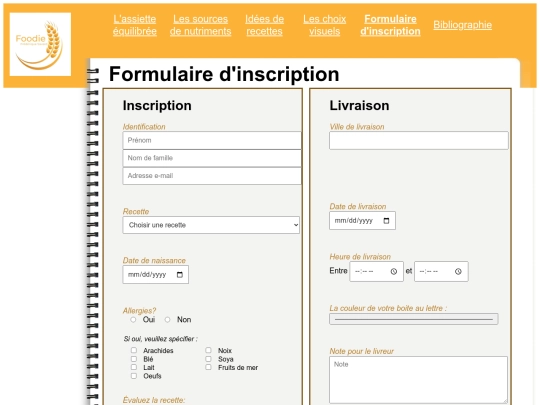Open calendar picker for Date de naissance
The image size is (540, 405).
point(180,274)
